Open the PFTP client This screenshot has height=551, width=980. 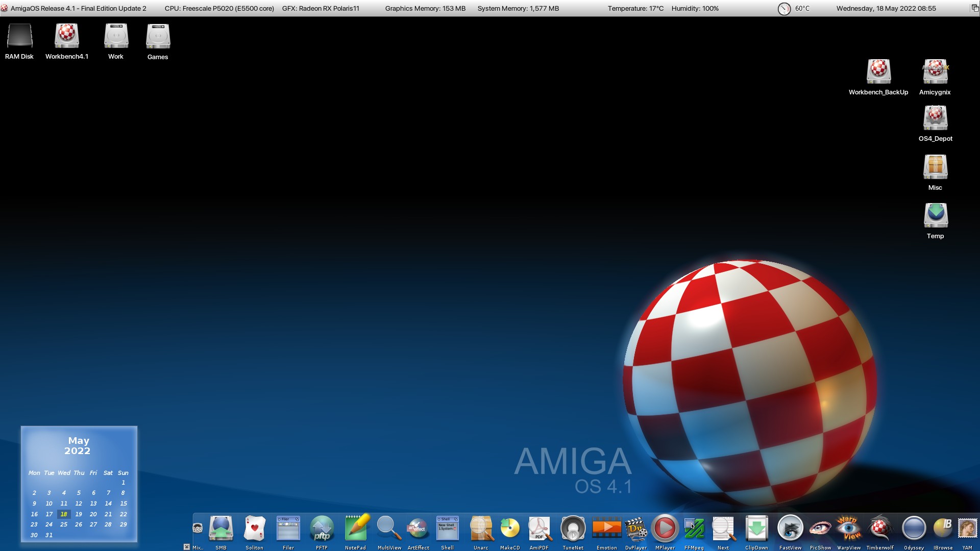(322, 529)
